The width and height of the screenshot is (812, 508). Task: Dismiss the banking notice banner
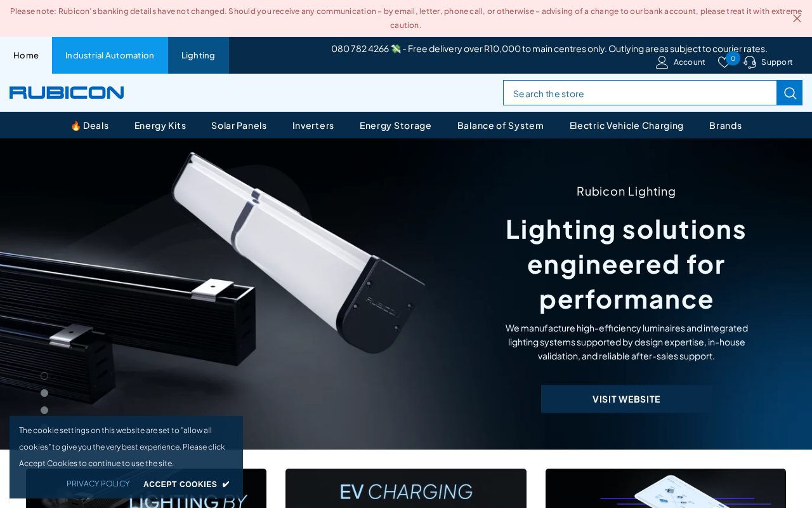tap(797, 18)
